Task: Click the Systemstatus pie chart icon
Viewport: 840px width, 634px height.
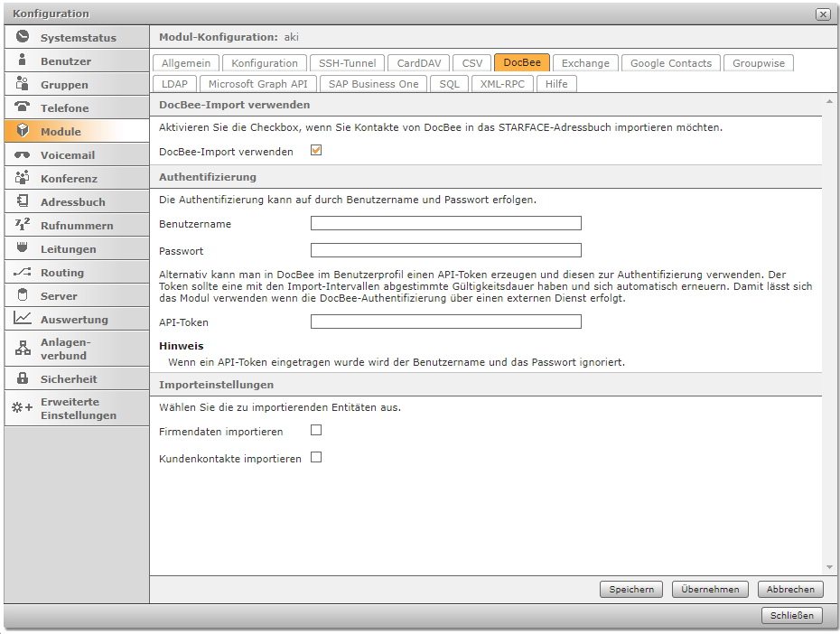Action: (x=23, y=38)
